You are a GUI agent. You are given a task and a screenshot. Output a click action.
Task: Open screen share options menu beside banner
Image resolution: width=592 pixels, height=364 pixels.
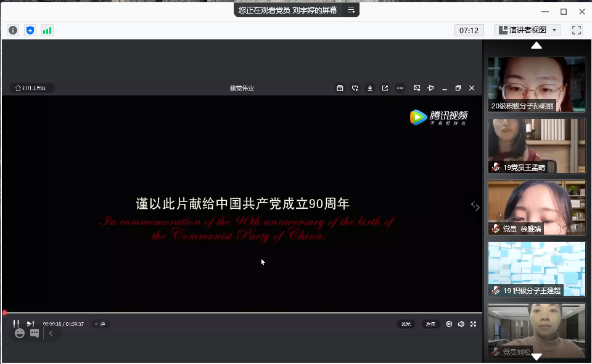[x=351, y=10]
